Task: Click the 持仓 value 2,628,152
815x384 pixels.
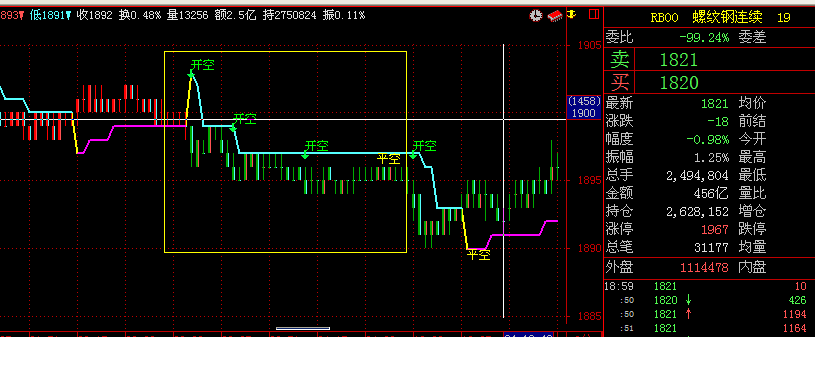Action: pos(698,211)
